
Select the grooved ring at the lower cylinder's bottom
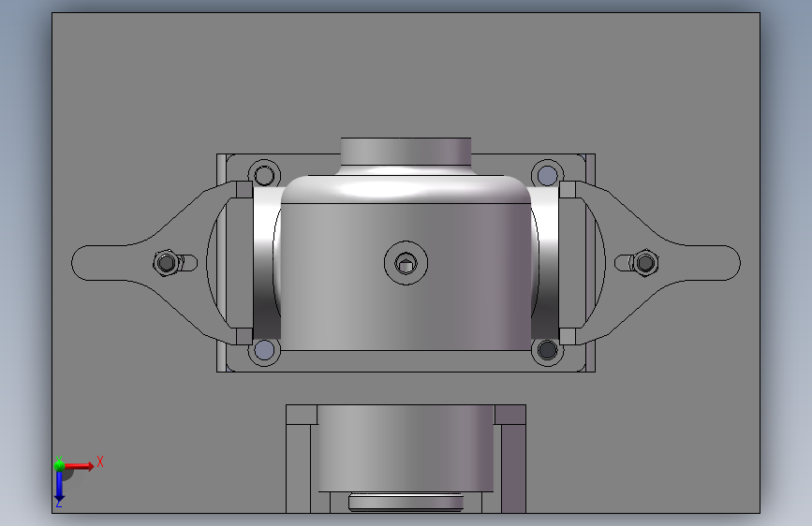406,503
